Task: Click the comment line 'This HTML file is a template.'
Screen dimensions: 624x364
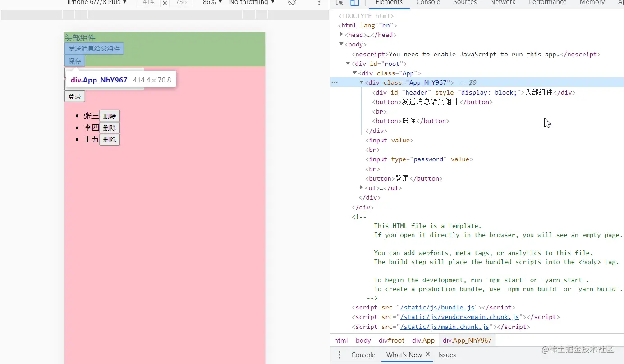Action: (x=427, y=226)
